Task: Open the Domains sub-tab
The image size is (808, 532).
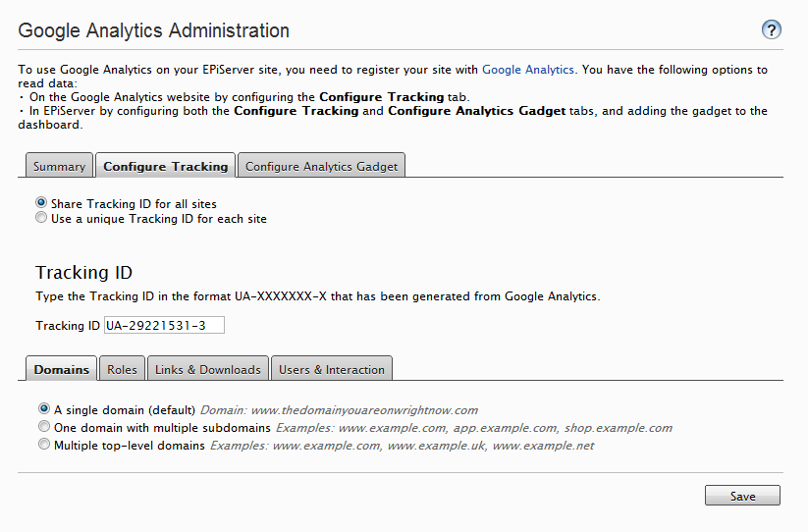Action: 61,369
